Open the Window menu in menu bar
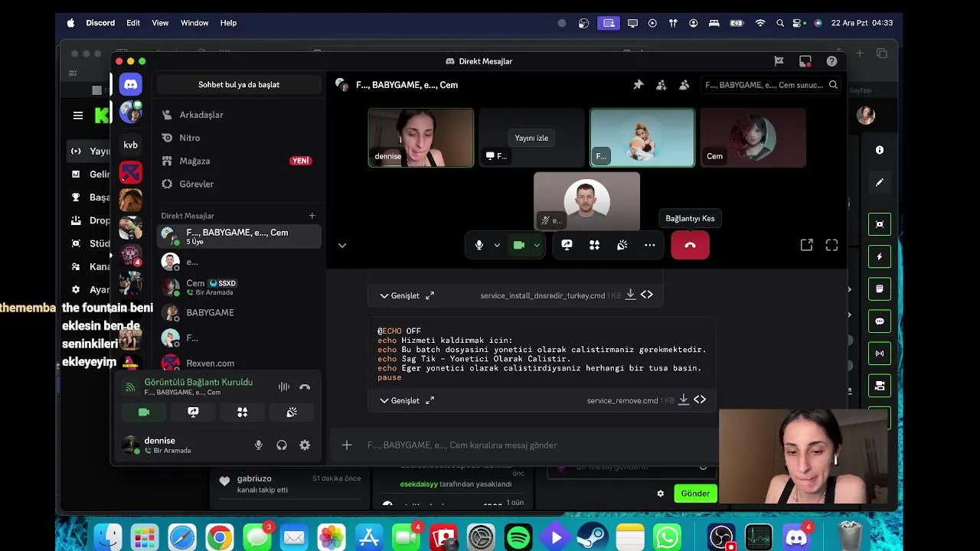This screenshot has width=980, height=551. (194, 23)
